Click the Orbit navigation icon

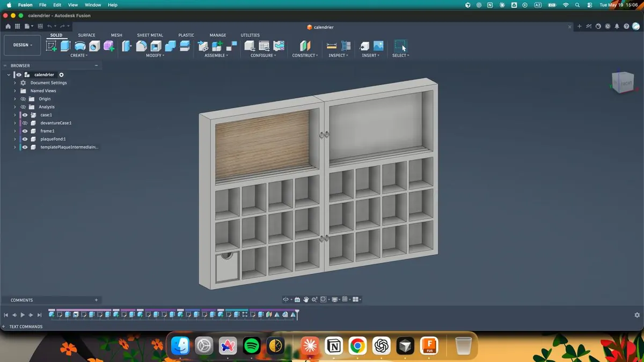click(286, 299)
